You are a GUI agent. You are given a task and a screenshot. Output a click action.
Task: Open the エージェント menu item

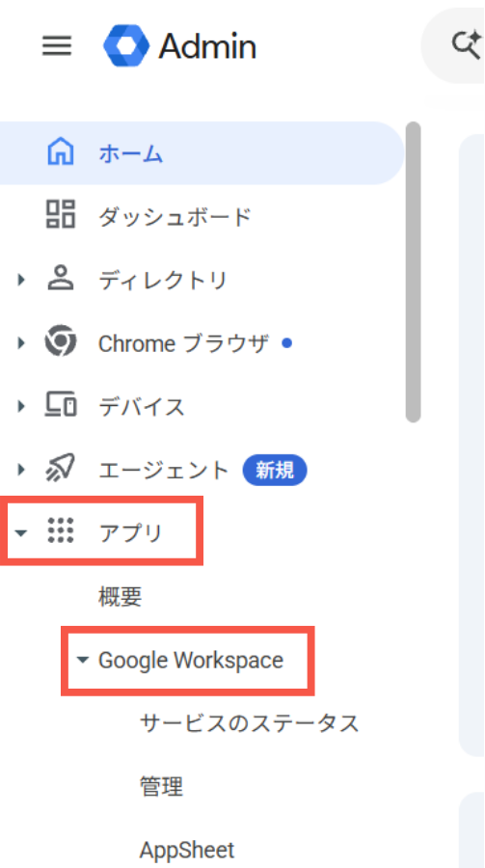coord(163,471)
